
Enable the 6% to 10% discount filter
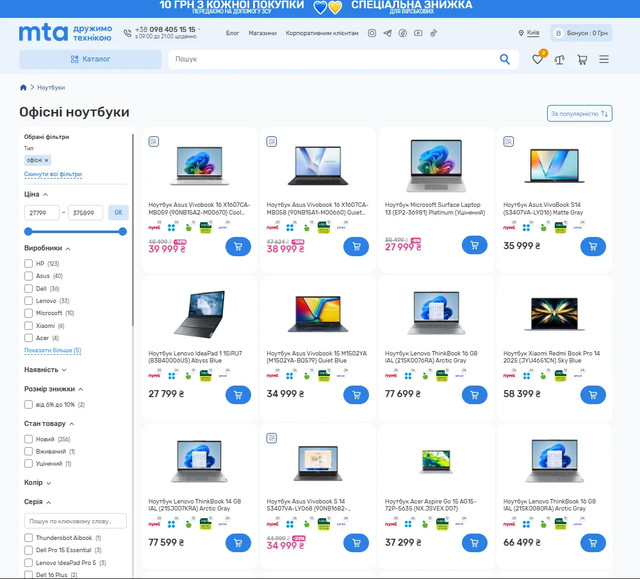pyautogui.click(x=28, y=404)
